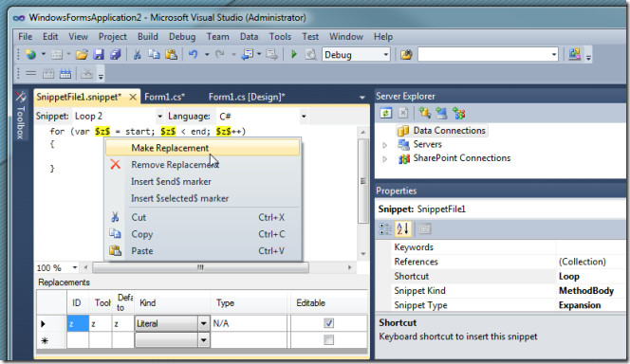Click the editor scrollbar down arrow

(x=362, y=253)
